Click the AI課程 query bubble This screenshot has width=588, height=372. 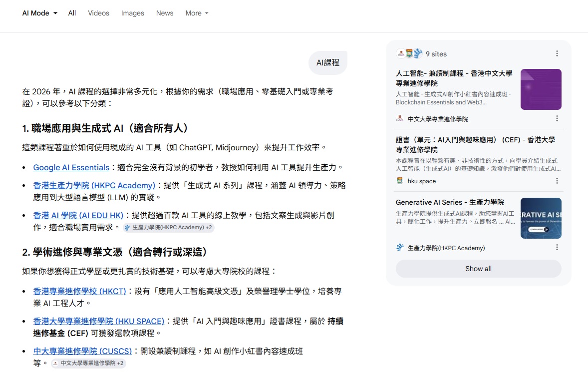328,62
